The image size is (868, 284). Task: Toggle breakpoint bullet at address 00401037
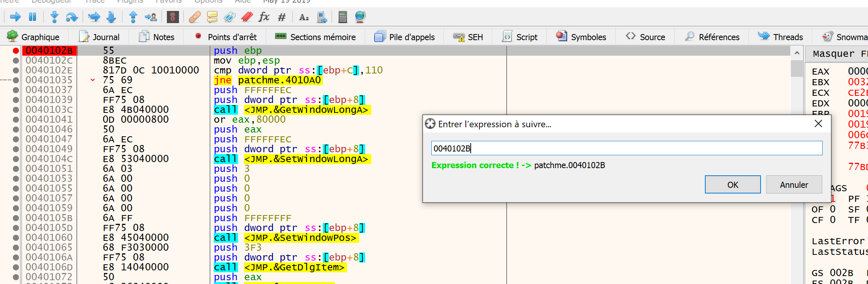tap(16, 90)
